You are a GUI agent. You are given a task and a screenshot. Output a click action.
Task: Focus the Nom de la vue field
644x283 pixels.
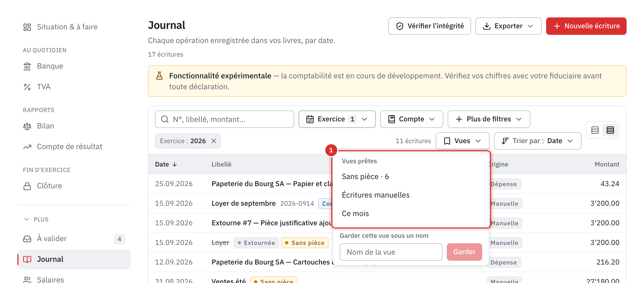pyautogui.click(x=391, y=252)
